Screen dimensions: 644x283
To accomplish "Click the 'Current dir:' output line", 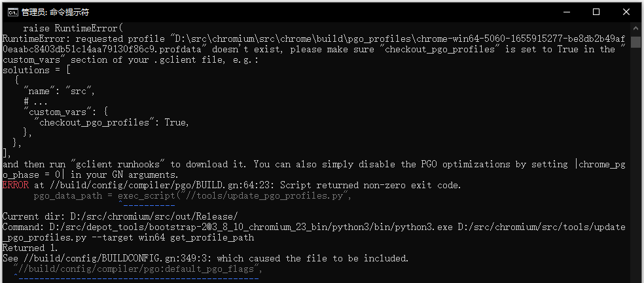I will pyautogui.click(x=120, y=216).
